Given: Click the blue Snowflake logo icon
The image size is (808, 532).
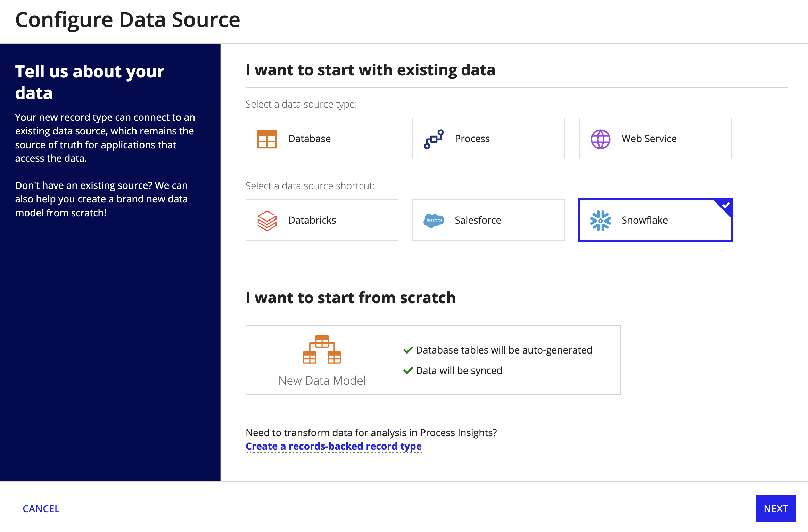Looking at the screenshot, I should pos(600,221).
